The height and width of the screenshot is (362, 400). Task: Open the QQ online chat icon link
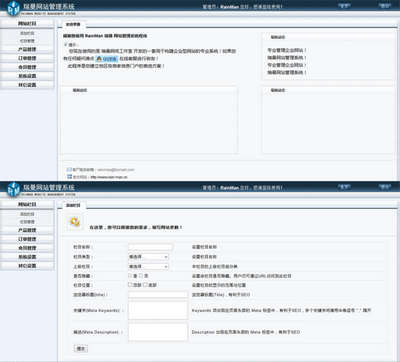click(x=107, y=59)
